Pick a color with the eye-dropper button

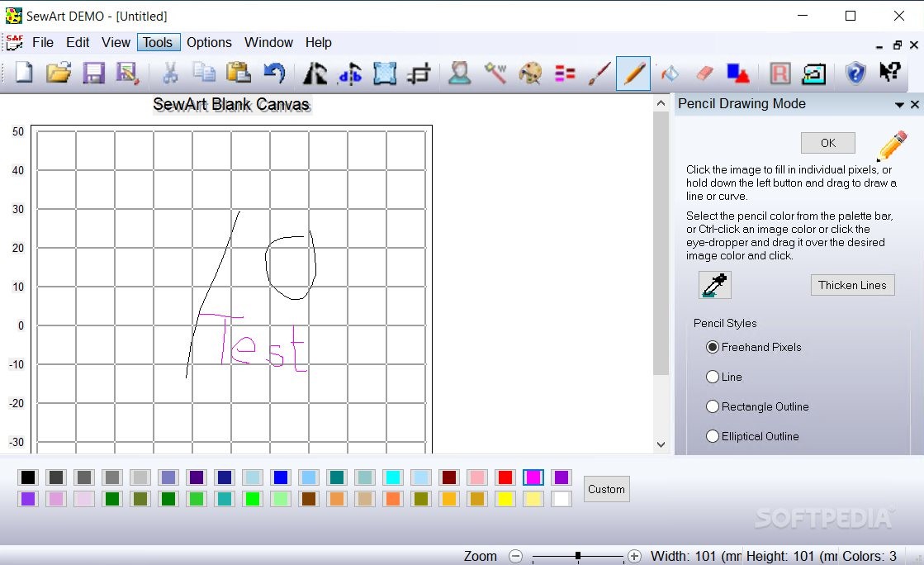715,285
